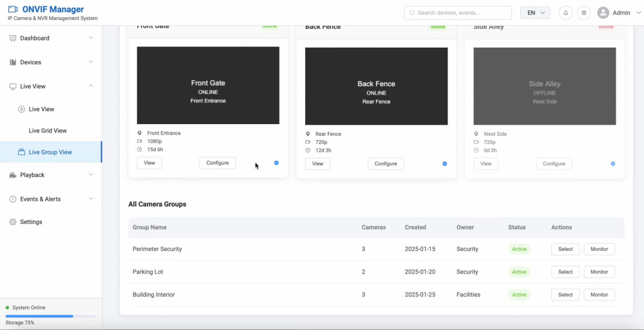The width and height of the screenshot is (644, 330).
Task: Click Select for Perimeter Security group
Action: (x=565, y=249)
